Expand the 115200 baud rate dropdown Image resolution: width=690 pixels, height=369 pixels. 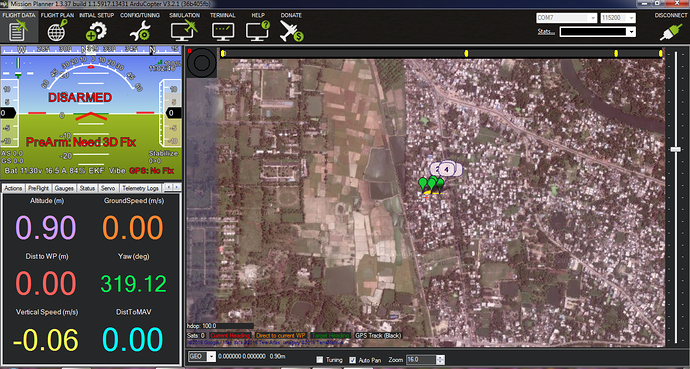coord(618,18)
